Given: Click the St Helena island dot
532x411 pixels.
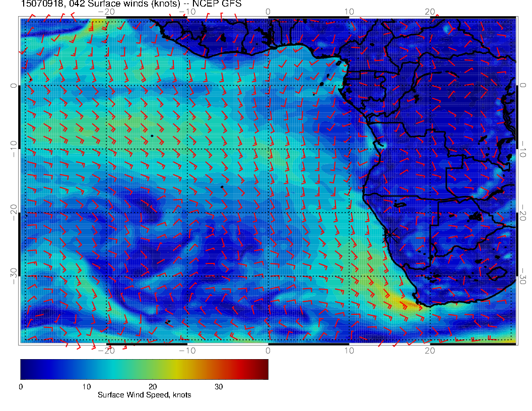Looking at the screenshot, I should coord(222,187).
